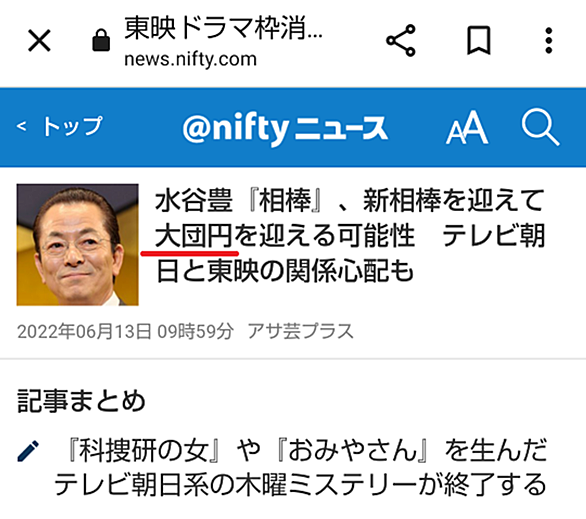The width and height of the screenshot is (586, 519).
Task: Click the 記事まとめ section heading
Action: pyautogui.click(x=81, y=401)
